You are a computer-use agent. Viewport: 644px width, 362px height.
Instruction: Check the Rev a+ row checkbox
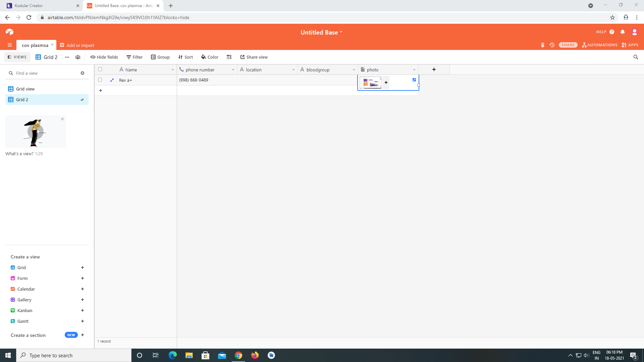[x=100, y=80]
